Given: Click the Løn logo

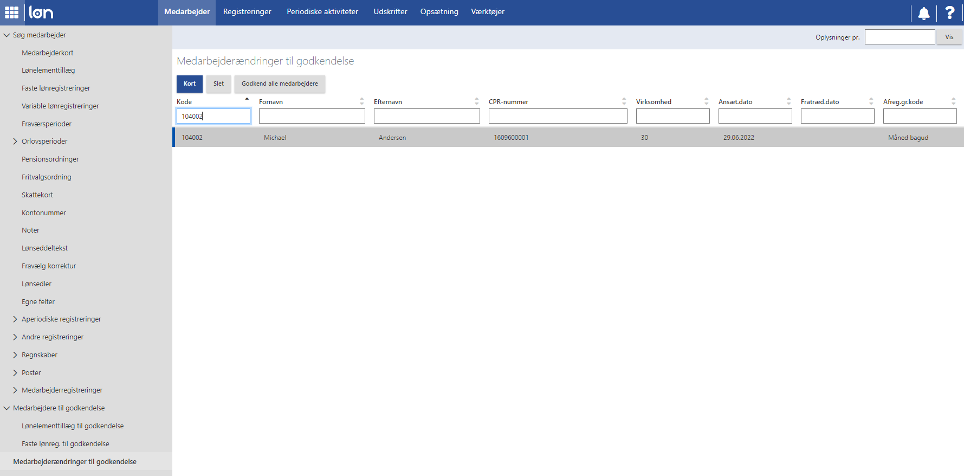Looking at the screenshot, I should tap(40, 12).
